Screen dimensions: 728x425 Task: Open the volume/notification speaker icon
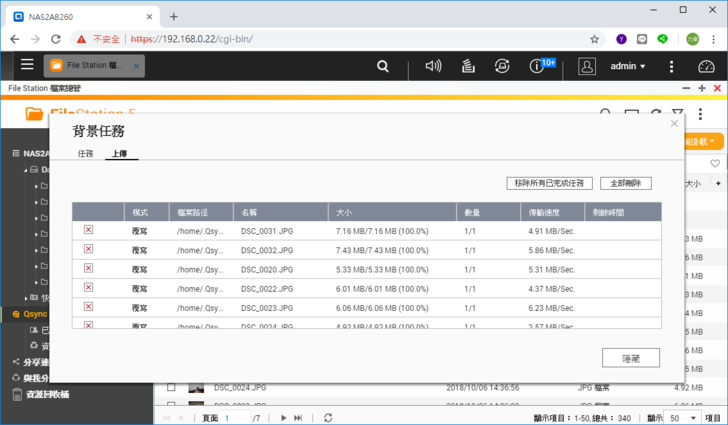433,66
